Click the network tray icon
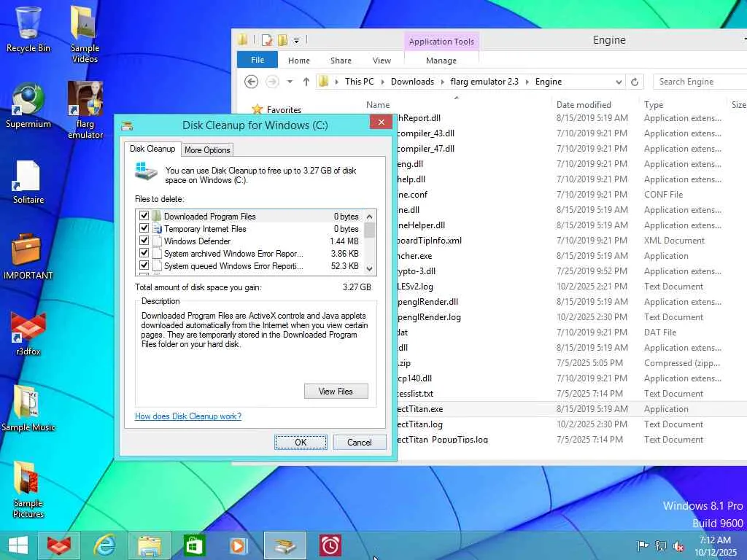The image size is (747, 560). pyautogui.click(x=661, y=545)
